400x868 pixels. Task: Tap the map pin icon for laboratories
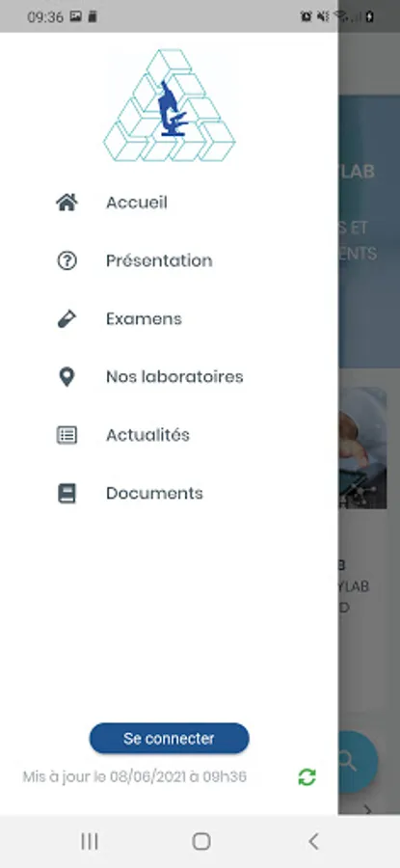(x=67, y=377)
